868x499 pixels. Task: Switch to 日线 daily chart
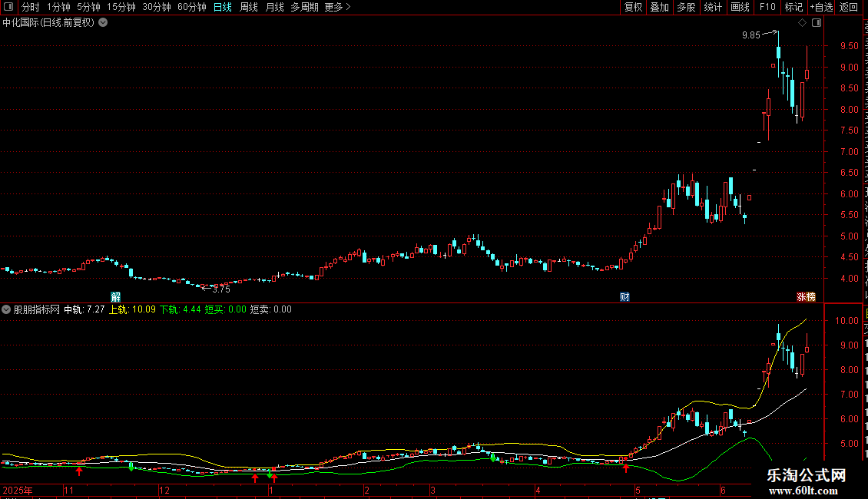[x=223, y=7]
